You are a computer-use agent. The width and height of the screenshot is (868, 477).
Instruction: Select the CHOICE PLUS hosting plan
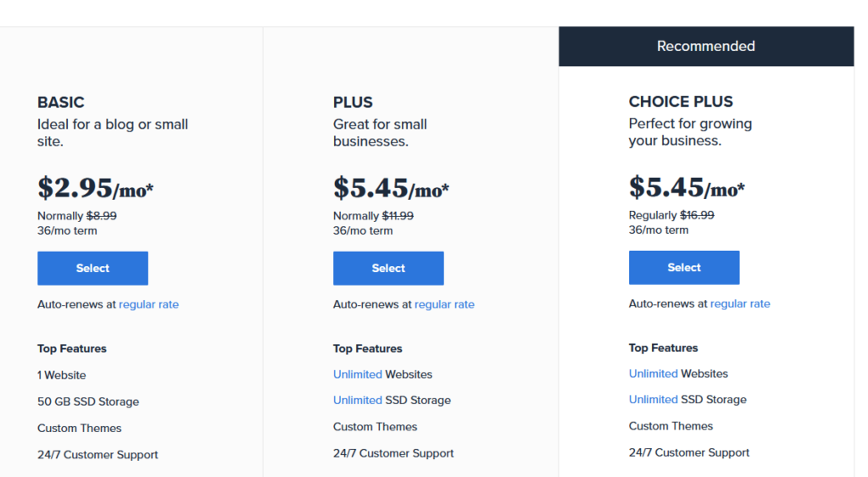click(684, 267)
